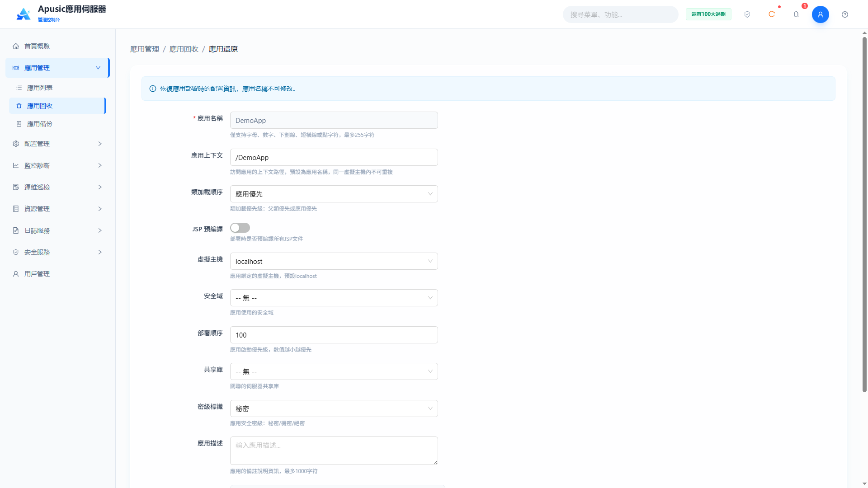
Task: Click the 首頁概覽 home icon
Action: pos(16,46)
